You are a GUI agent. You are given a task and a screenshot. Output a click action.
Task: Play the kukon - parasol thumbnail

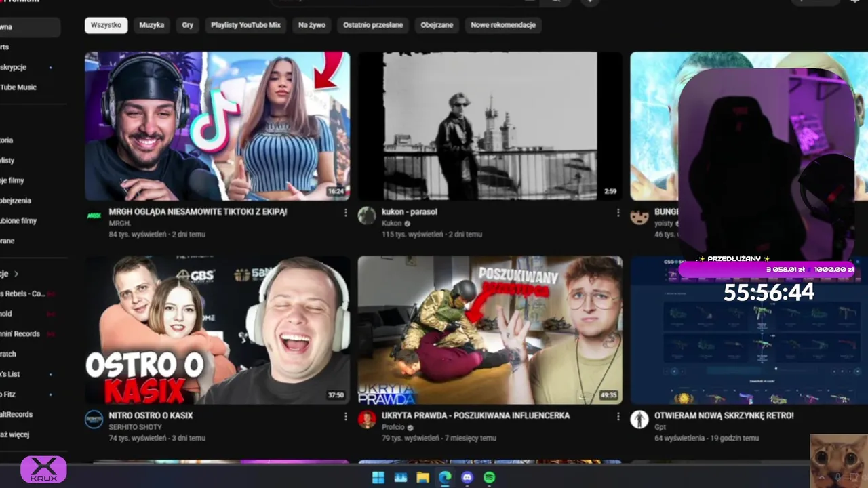point(490,126)
